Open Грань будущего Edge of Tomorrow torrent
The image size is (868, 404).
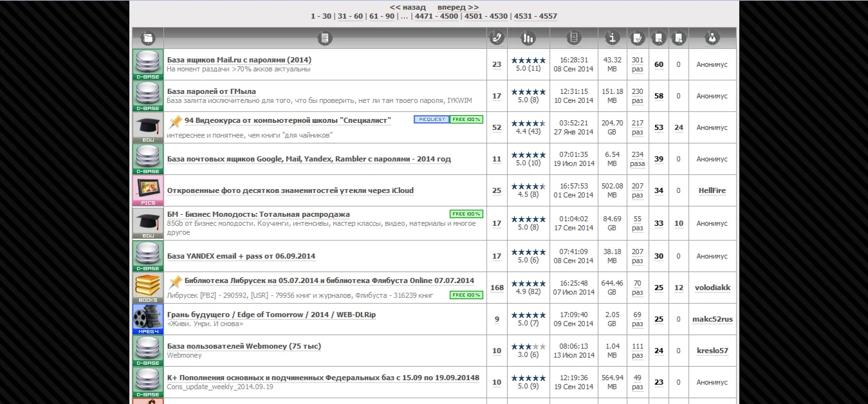[272, 315]
